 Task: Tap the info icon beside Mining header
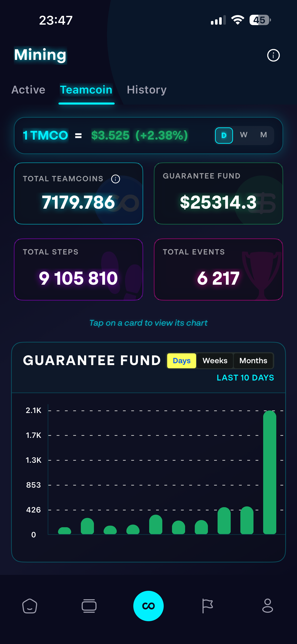click(x=273, y=55)
